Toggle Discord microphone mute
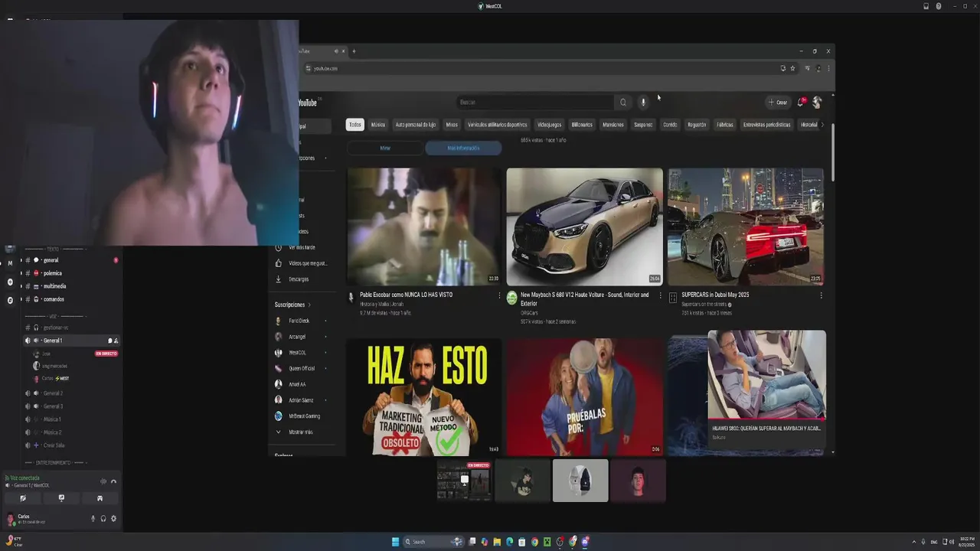The image size is (980, 551). (x=93, y=518)
